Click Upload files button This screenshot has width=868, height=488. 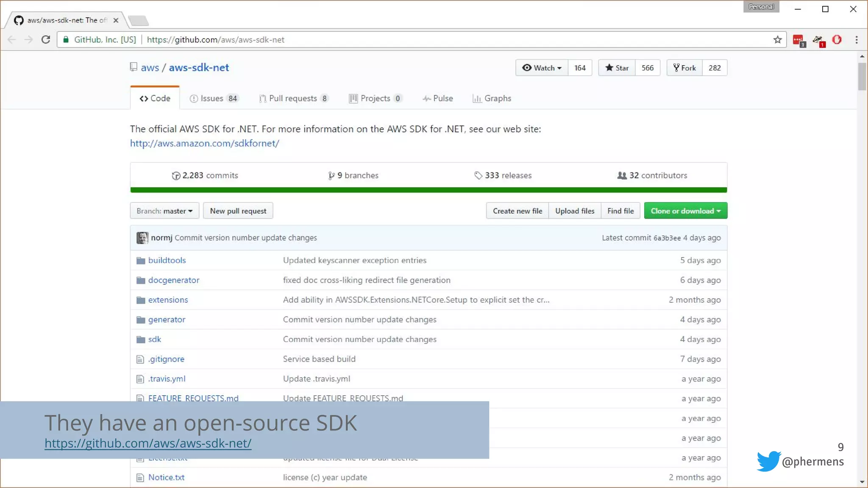[575, 211]
